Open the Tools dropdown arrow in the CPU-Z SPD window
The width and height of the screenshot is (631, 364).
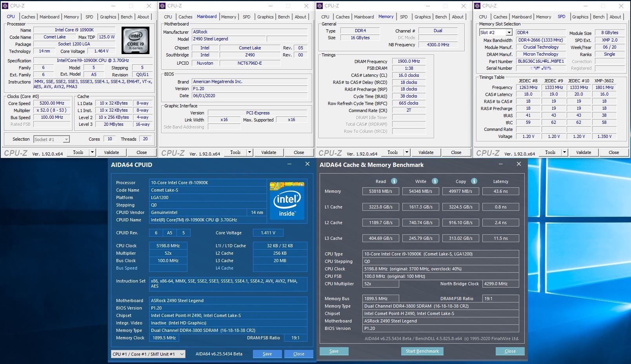(x=565, y=152)
